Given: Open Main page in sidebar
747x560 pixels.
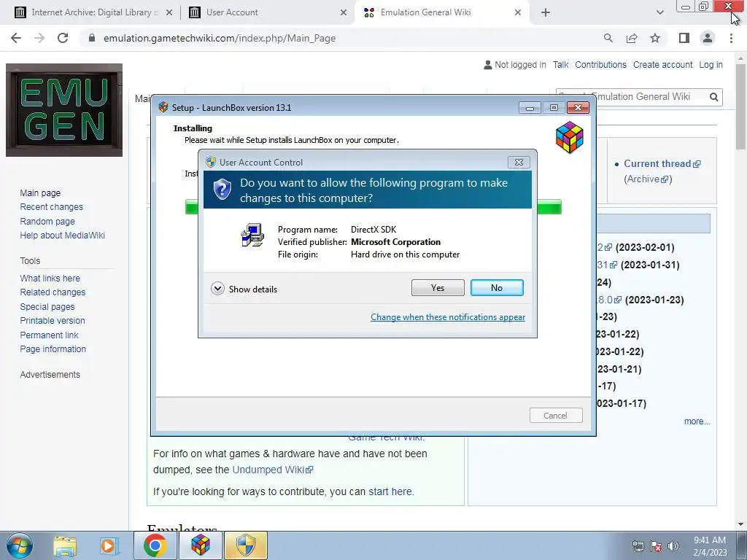Looking at the screenshot, I should pos(40,192).
